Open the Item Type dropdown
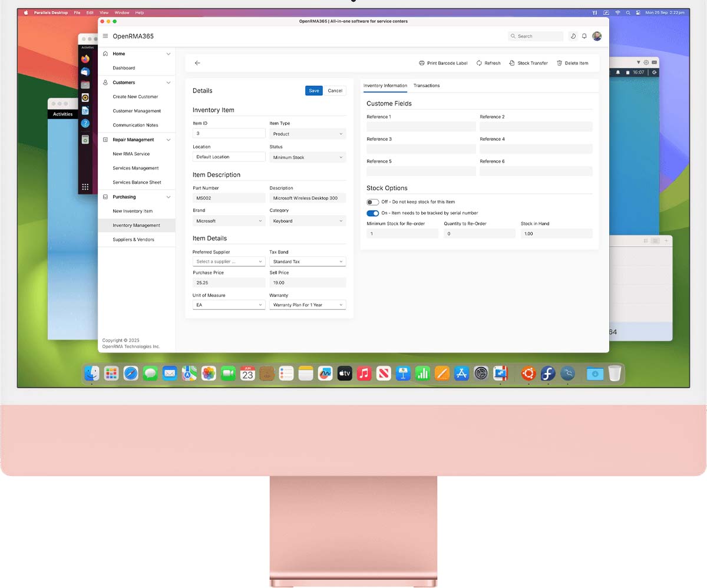 coord(308,134)
